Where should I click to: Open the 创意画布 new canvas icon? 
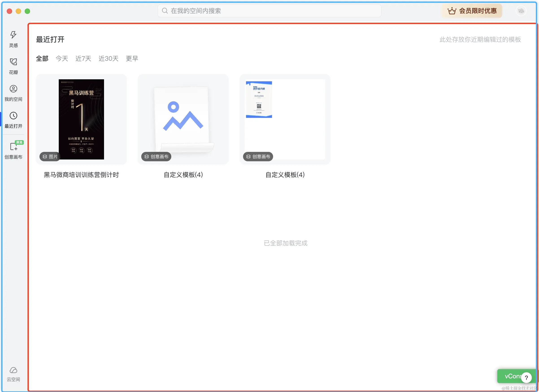tap(13, 146)
